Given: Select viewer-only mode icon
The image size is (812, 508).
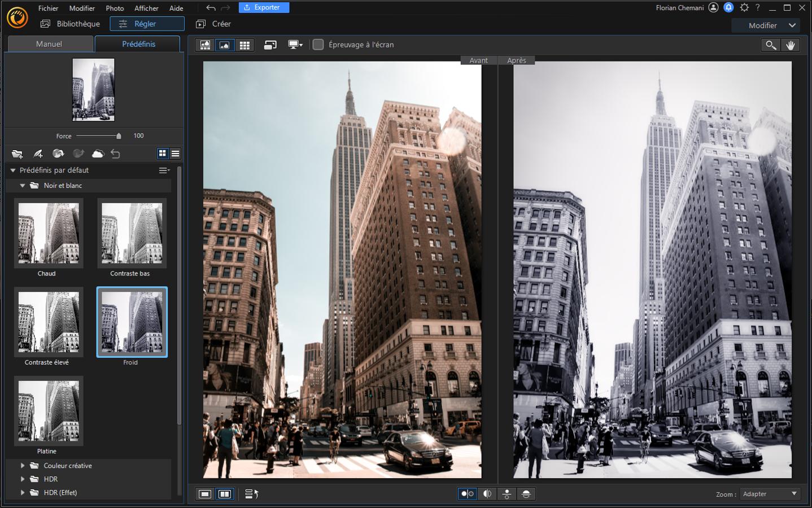Looking at the screenshot, I should point(225,45).
